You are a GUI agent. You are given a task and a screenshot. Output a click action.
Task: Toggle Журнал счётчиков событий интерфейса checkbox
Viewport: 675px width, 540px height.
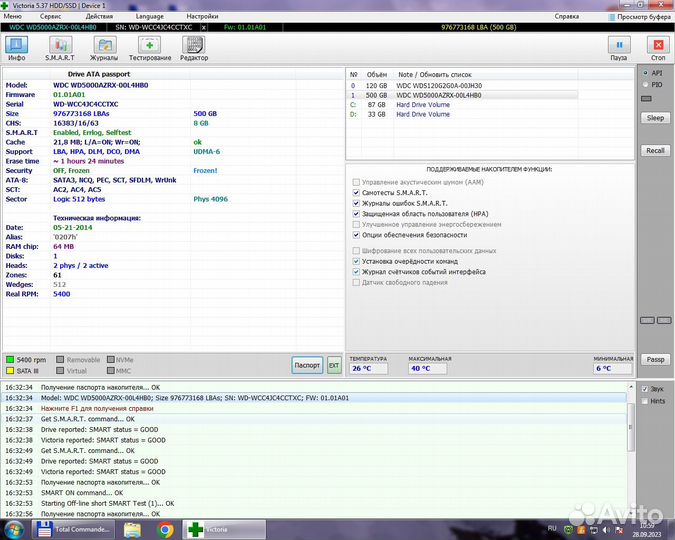tap(356, 272)
